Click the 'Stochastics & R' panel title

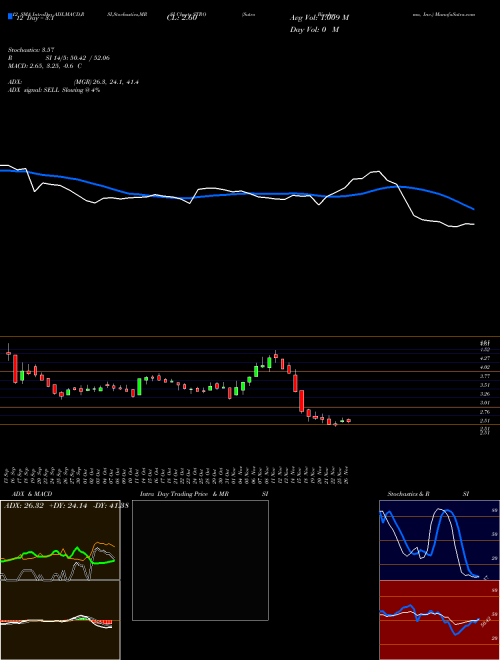point(408,494)
